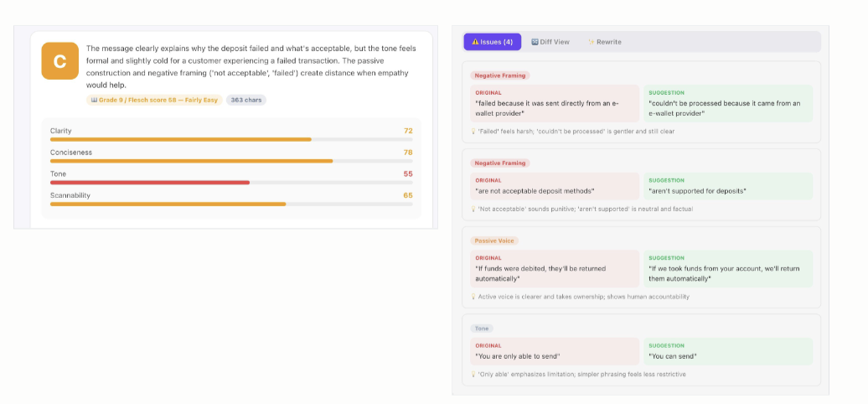868x404 pixels.
Task: Click the hint ''Only able' emphasizes limitation'
Action: pos(581,374)
